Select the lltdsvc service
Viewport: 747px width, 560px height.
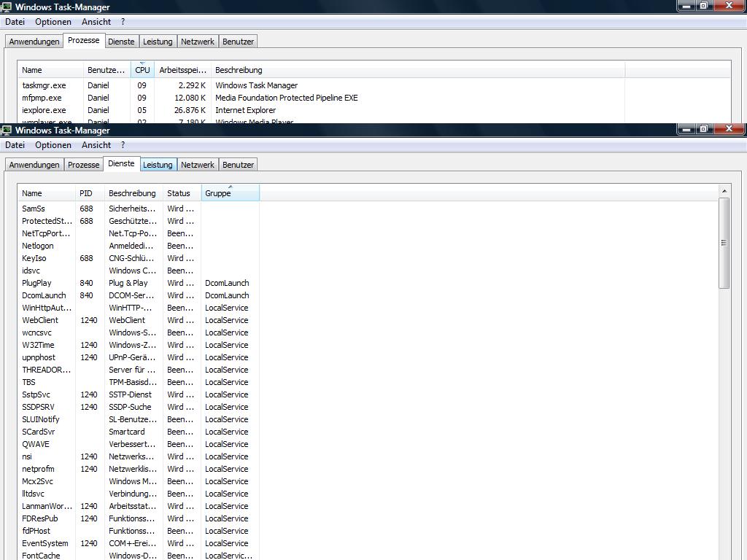(33, 494)
